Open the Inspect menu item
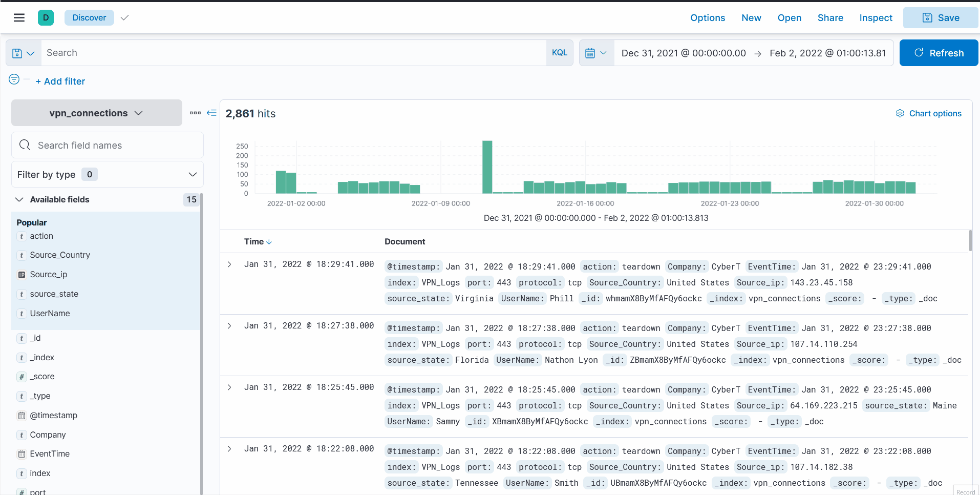 (x=876, y=18)
